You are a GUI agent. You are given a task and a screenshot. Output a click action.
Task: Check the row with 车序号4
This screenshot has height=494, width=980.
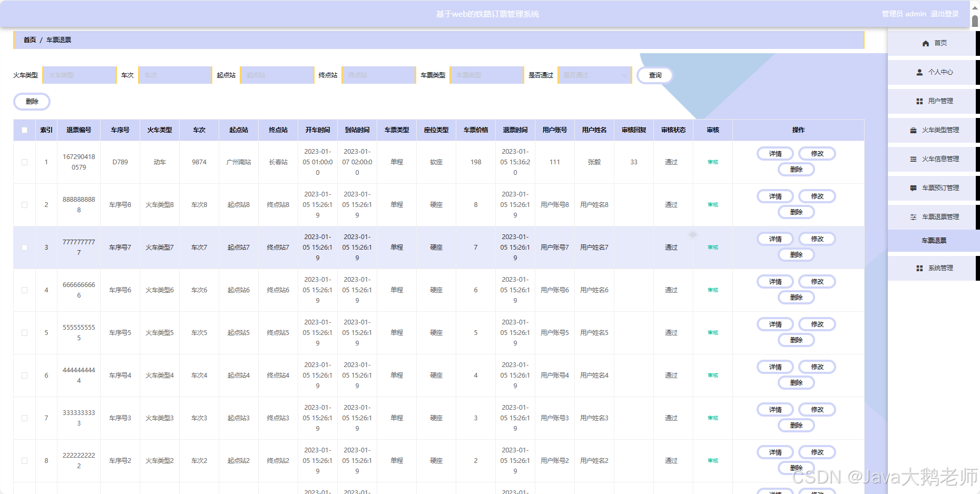[x=24, y=376]
